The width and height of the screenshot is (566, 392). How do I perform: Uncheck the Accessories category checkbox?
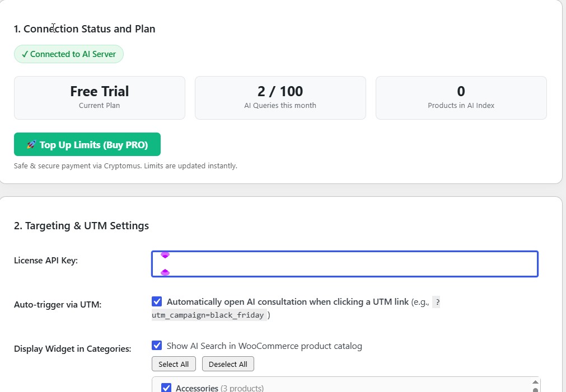click(166, 388)
